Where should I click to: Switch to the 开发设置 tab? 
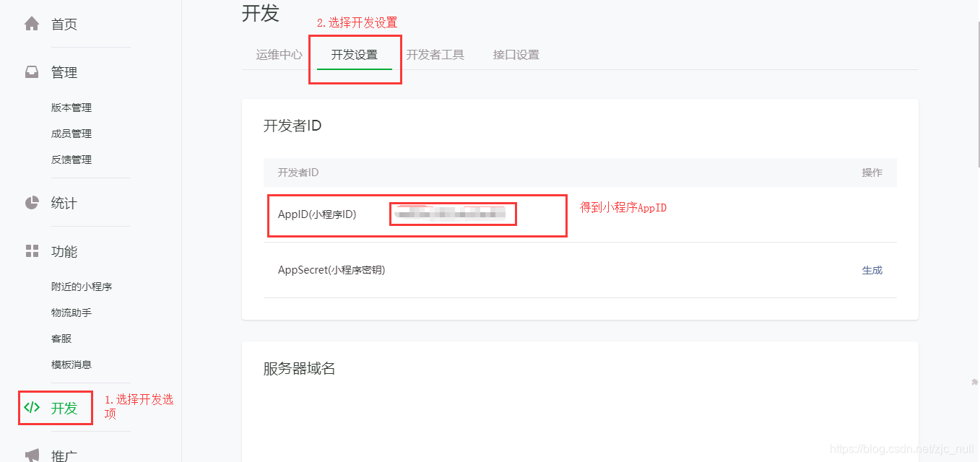(355, 54)
